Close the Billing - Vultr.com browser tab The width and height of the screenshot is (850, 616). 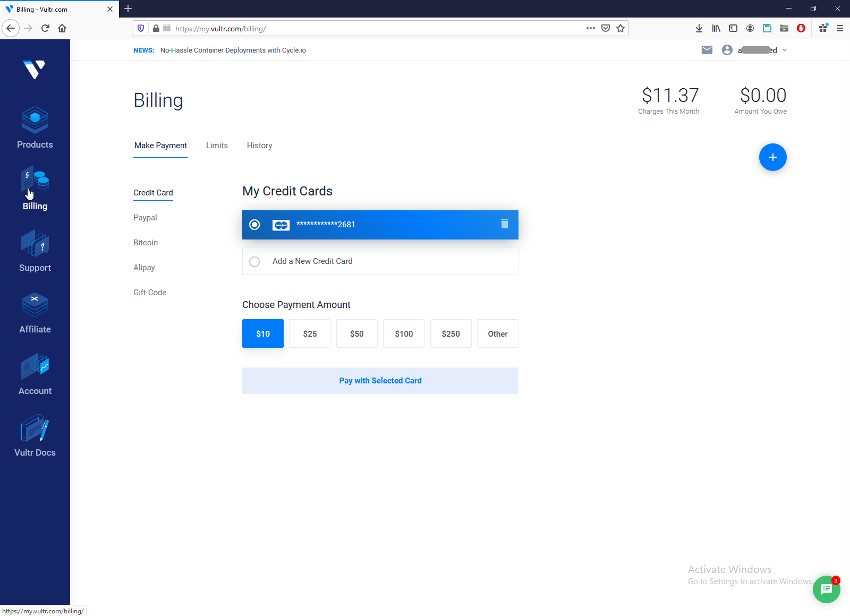pos(110,9)
